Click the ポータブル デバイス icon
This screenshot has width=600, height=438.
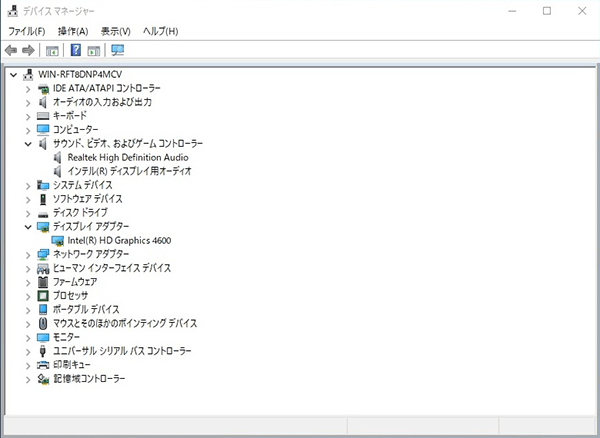click(x=43, y=309)
